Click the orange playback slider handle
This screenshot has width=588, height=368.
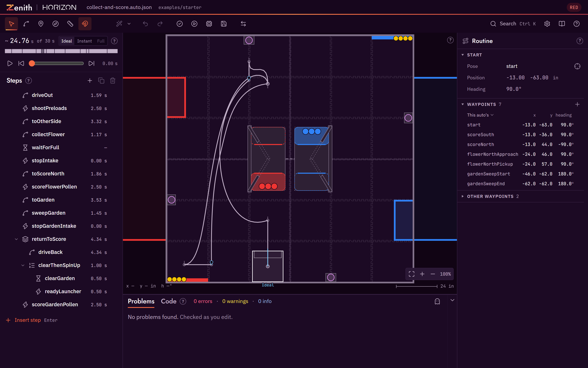32,64
